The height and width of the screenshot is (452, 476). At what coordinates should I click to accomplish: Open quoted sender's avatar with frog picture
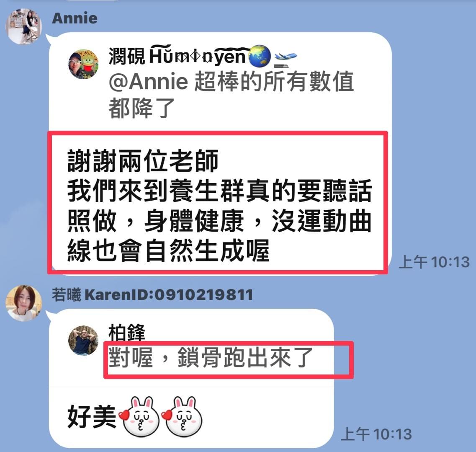[83, 64]
